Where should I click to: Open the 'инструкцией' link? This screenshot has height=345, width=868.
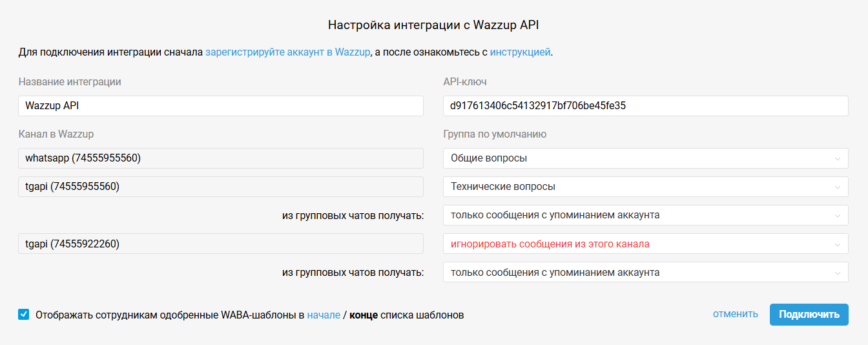[520, 52]
